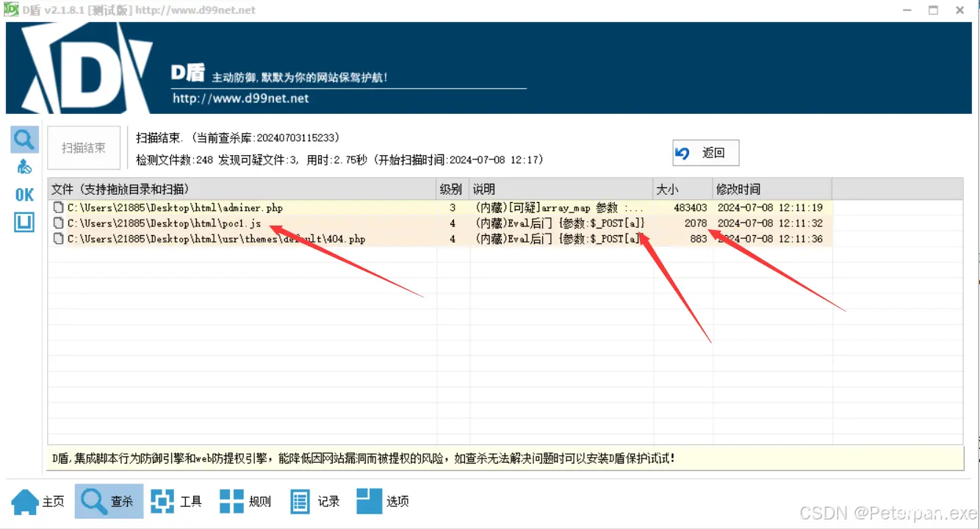Select the 404.php file row

[440, 239]
